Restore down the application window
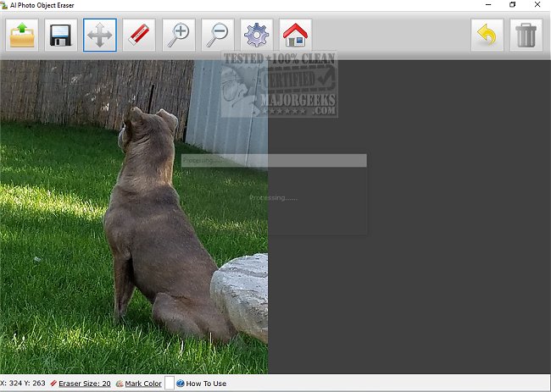This screenshot has width=551, height=392. coord(513,5)
